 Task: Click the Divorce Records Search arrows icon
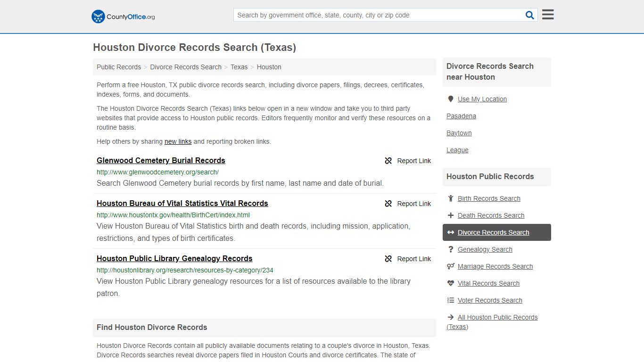(451, 232)
